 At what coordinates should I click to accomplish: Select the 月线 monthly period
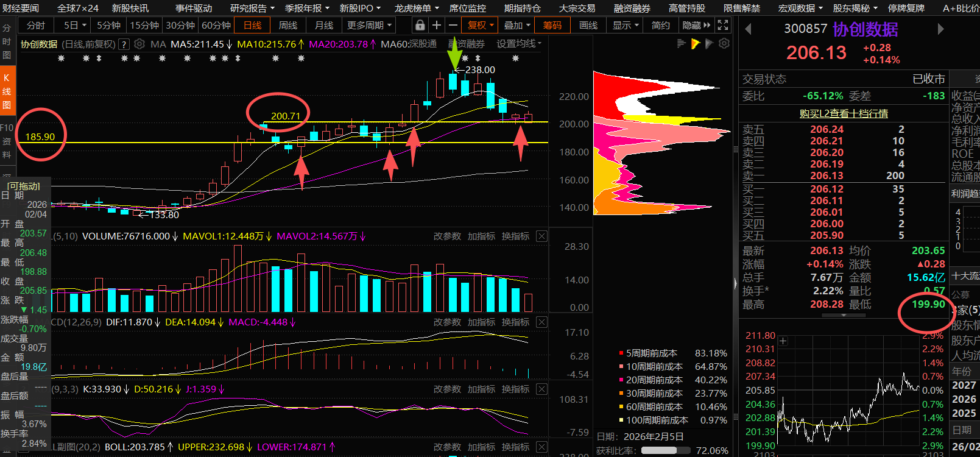point(324,25)
